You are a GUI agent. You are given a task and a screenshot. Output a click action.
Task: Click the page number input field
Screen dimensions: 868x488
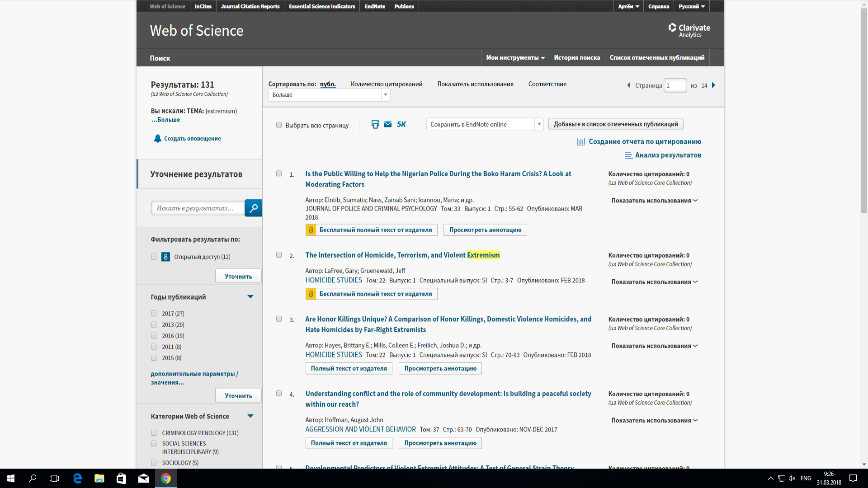tap(675, 85)
